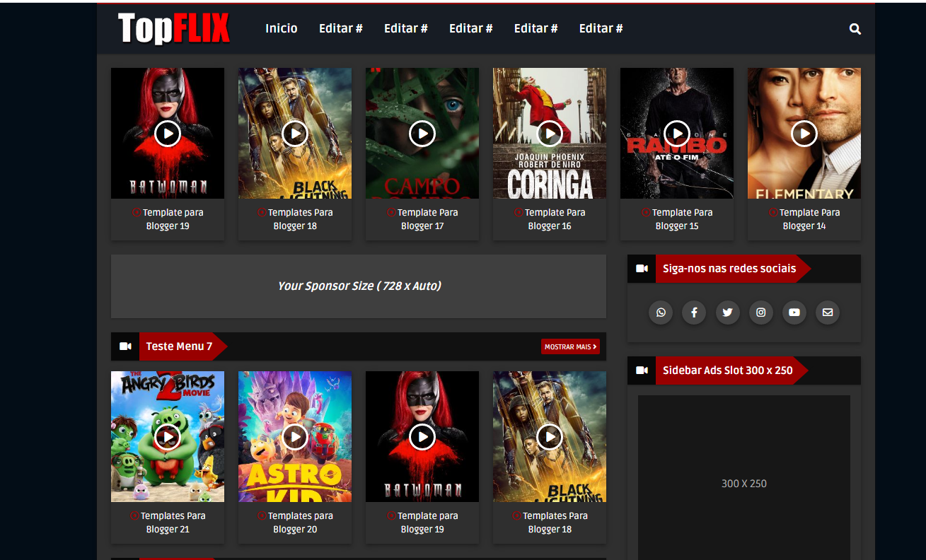The width and height of the screenshot is (926, 560).
Task: Open the Template Para Blogger 17 link
Action: tap(422, 219)
